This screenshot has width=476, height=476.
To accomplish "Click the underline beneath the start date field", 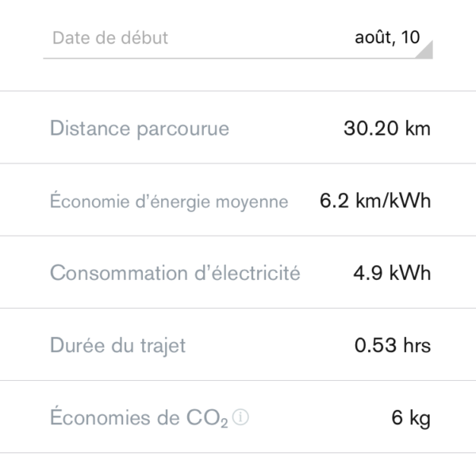I will pyautogui.click(x=238, y=59).
